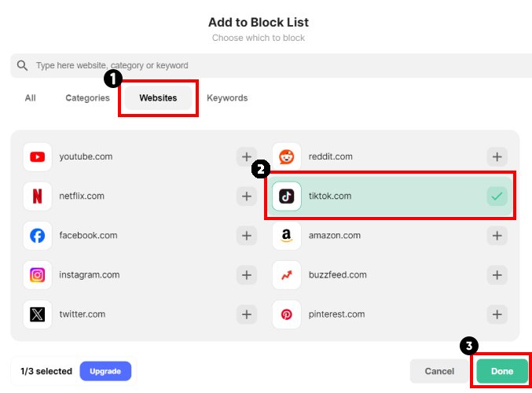Cancel the block list dialog
This screenshot has width=532, height=393.
click(439, 371)
